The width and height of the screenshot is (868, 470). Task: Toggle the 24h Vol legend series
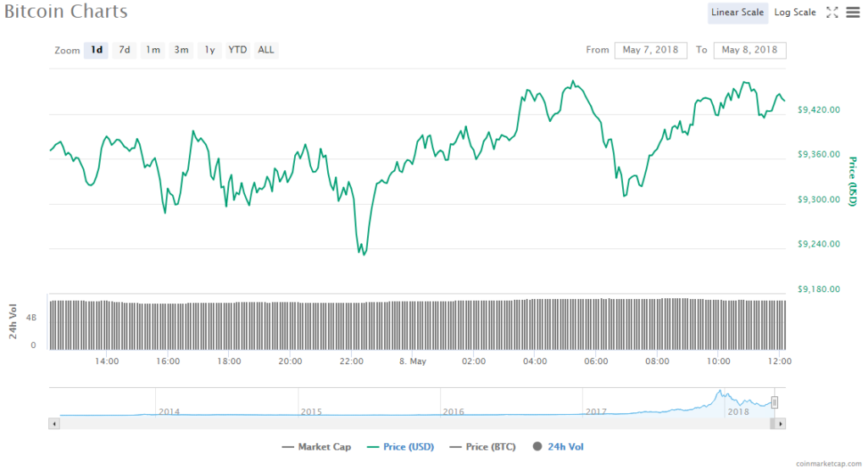coord(559,446)
